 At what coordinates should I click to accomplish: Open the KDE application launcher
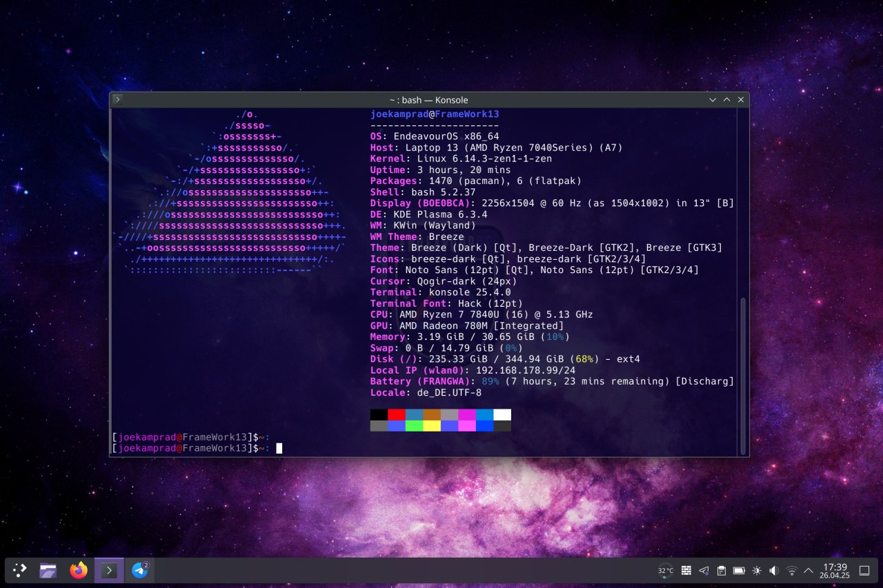coord(19,570)
